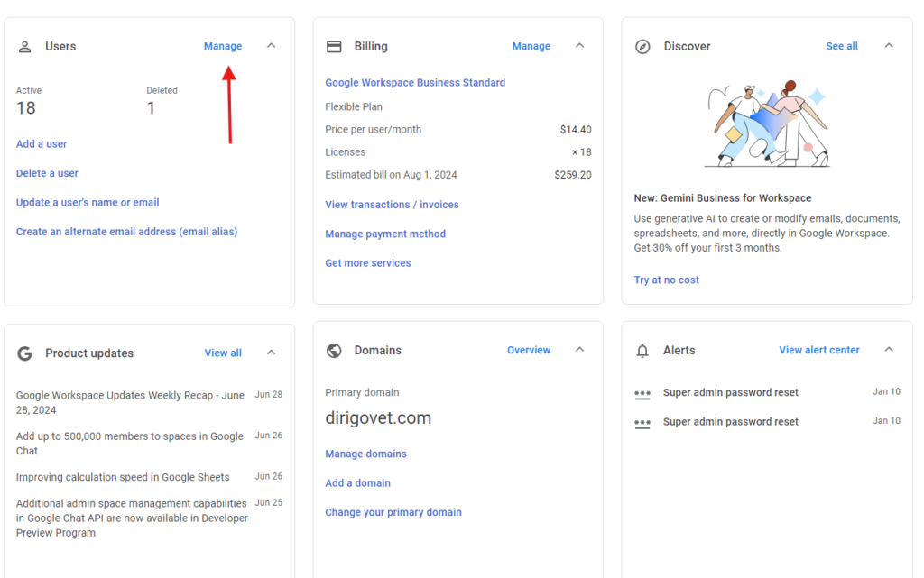Collapse the Discover card chevron
This screenshot has height=578, width=924.
[889, 46]
